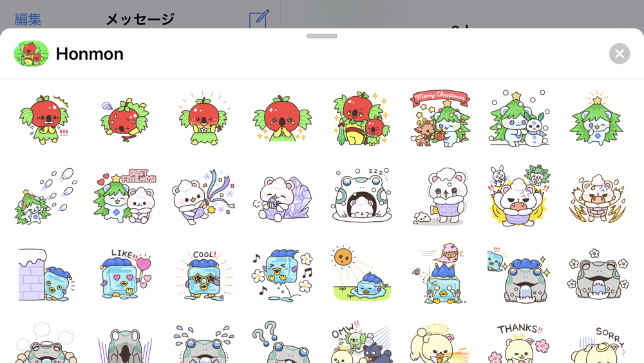Screen dimensions: 644x363
Task: Select the two apple koalas sticker
Action: tap(361, 119)
